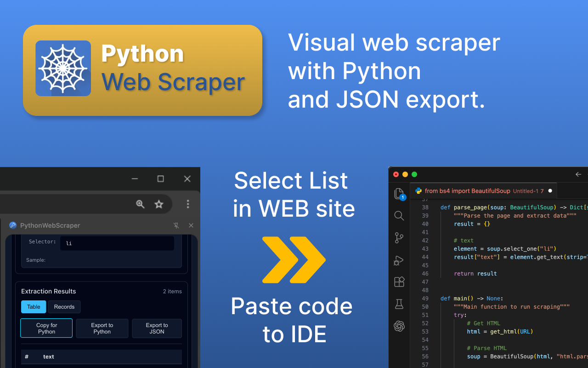Switch to the Table tab in Extraction Results
The width and height of the screenshot is (588, 368).
pyautogui.click(x=34, y=307)
